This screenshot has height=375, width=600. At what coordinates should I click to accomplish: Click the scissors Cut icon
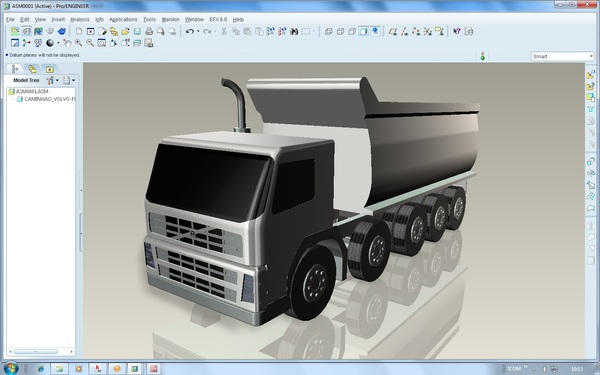pos(224,31)
